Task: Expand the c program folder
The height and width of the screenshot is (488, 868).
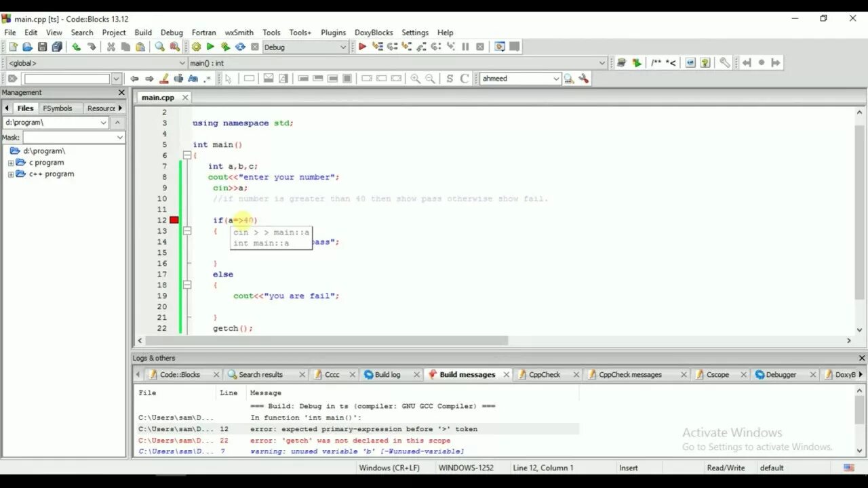Action: pos(11,163)
